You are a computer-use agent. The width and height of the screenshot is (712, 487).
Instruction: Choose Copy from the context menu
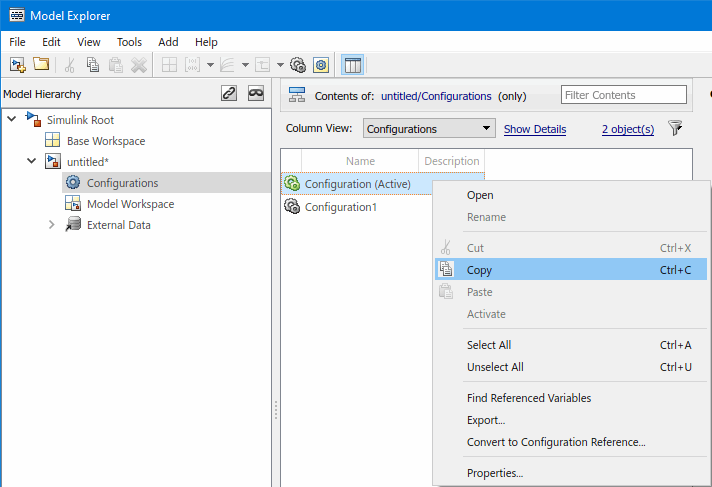(x=479, y=270)
